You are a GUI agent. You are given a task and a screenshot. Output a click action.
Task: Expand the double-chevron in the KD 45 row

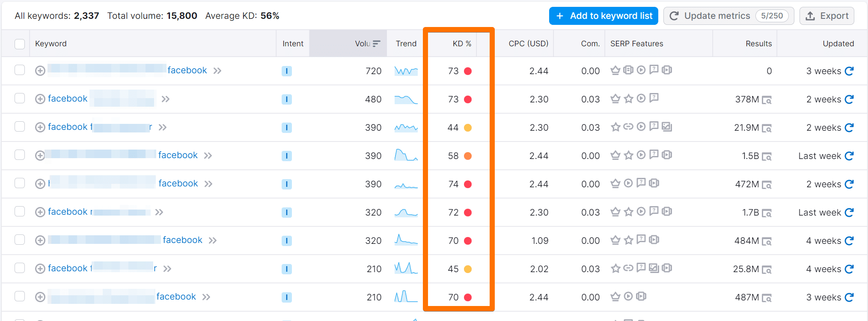click(x=167, y=269)
